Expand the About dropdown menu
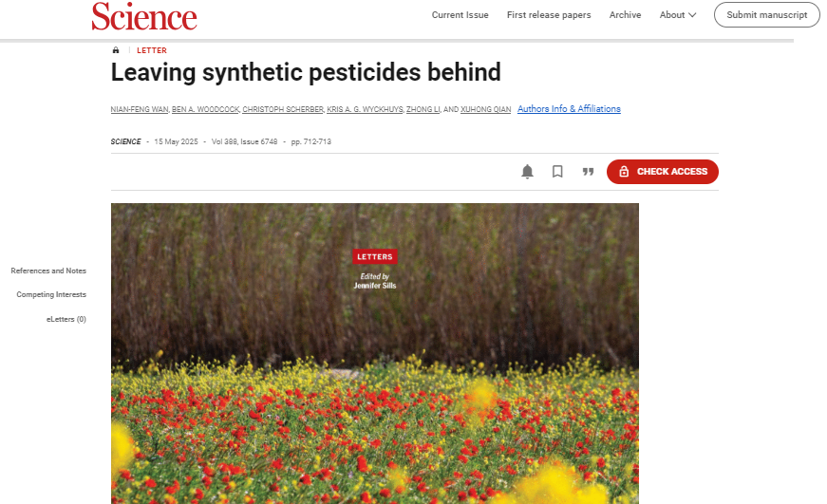 point(678,15)
